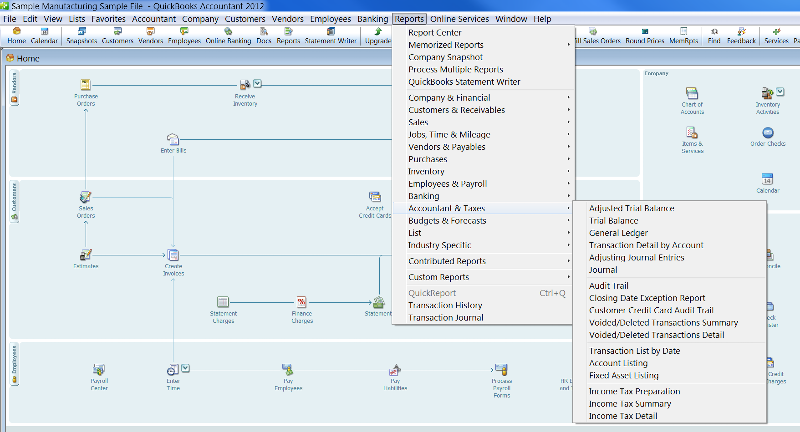Open the Docs toolbar icon
Image resolution: width=800 pixels, height=432 pixels.
pos(264,36)
